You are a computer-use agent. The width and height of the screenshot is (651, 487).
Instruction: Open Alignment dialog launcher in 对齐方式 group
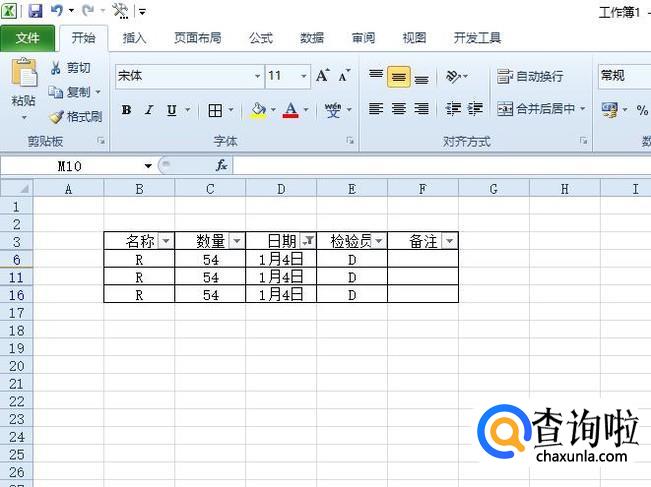tap(584, 141)
